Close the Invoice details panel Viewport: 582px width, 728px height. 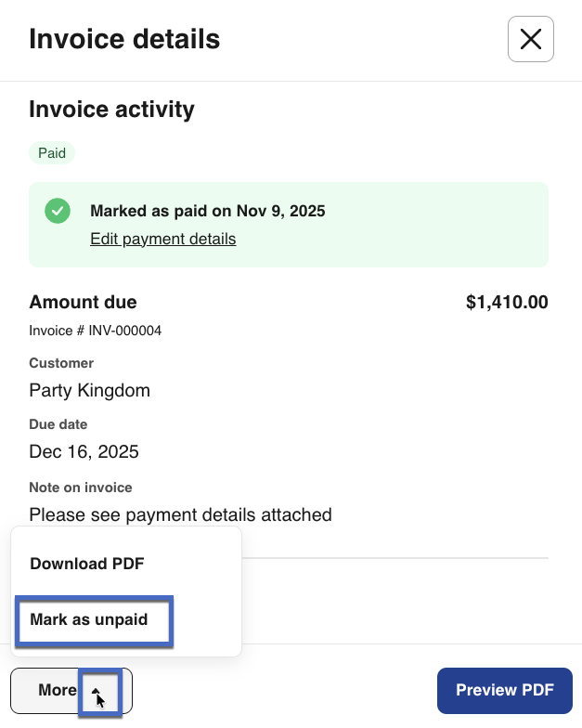pyautogui.click(x=530, y=39)
